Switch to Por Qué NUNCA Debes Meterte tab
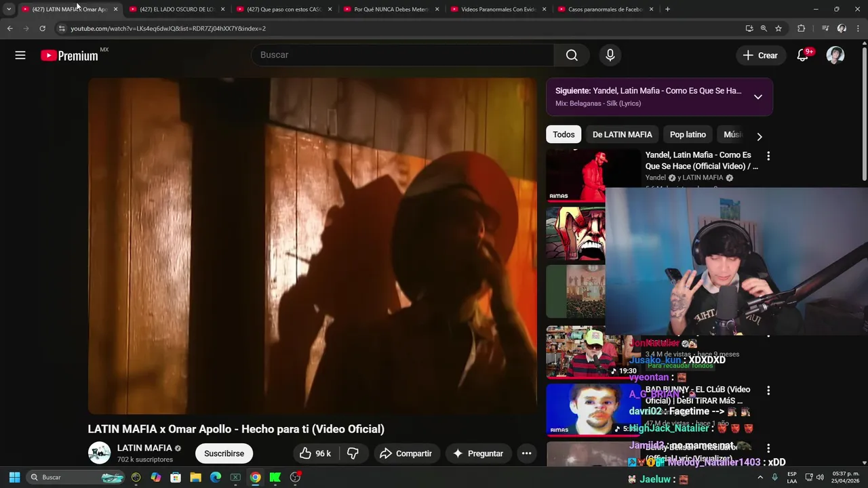868x488 pixels. (x=391, y=9)
